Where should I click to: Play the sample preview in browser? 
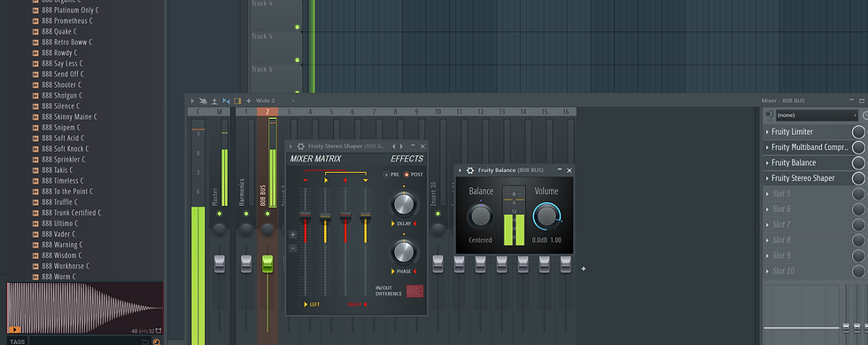[x=14, y=329]
